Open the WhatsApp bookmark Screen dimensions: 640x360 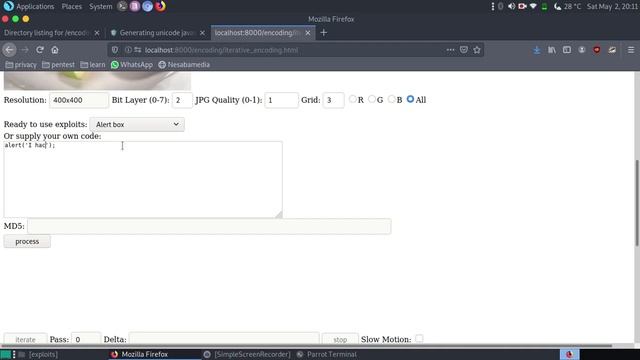[132, 64]
